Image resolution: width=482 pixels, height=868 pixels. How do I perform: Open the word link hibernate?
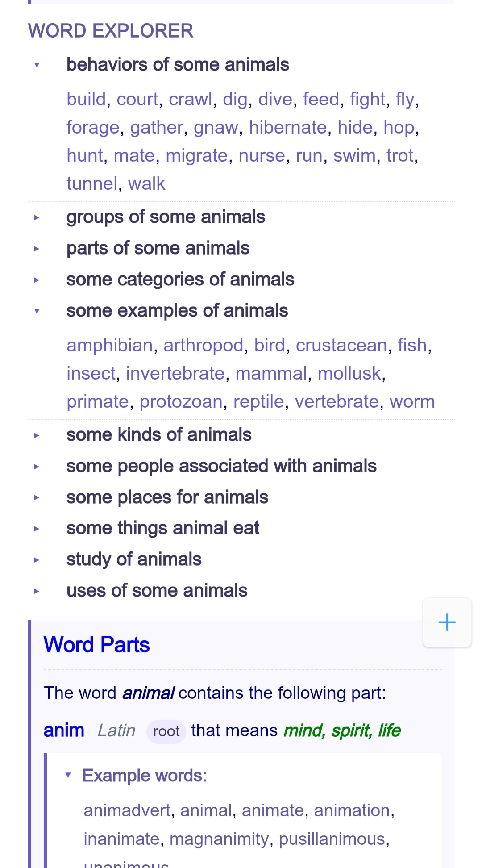pyautogui.click(x=288, y=127)
